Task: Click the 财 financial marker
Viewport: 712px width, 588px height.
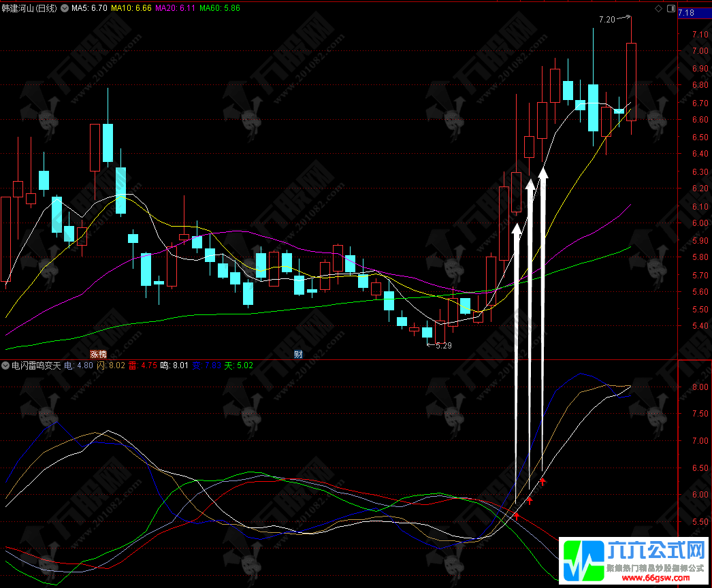Action: (298, 354)
